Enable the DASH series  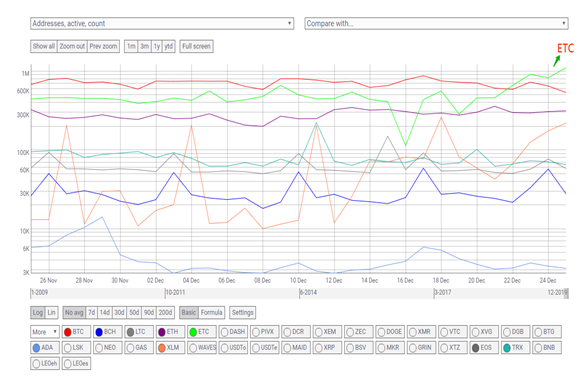pos(233,332)
